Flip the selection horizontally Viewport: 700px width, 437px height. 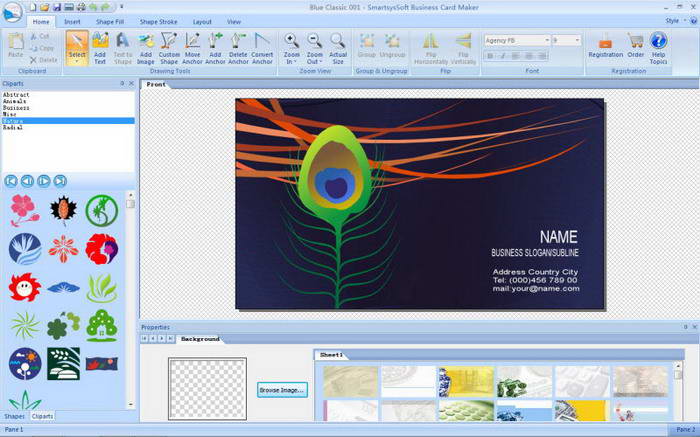point(431,48)
